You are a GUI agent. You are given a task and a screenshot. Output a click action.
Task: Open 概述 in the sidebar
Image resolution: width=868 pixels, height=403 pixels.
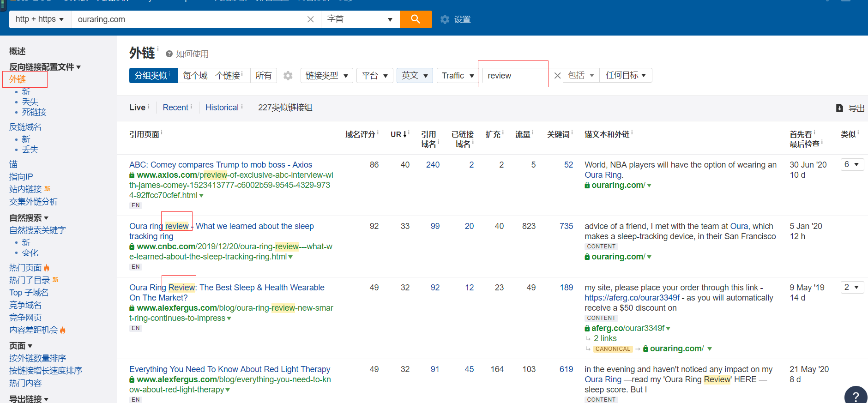tap(18, 51)
